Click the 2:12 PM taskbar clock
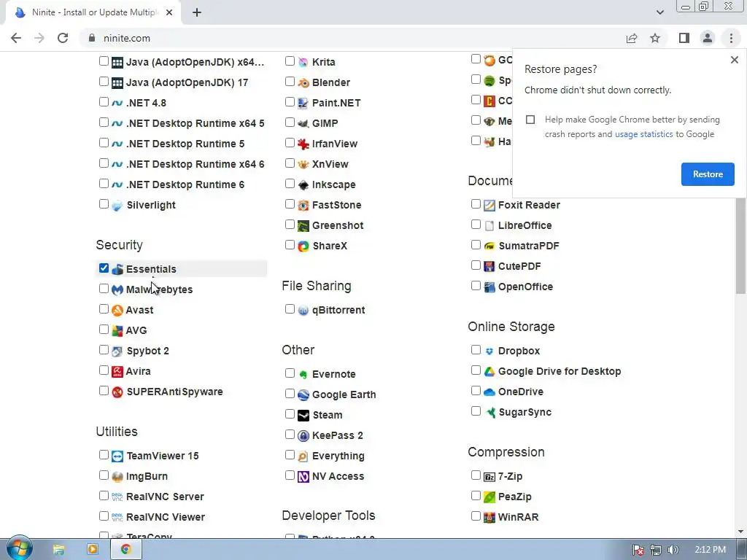 710,550
